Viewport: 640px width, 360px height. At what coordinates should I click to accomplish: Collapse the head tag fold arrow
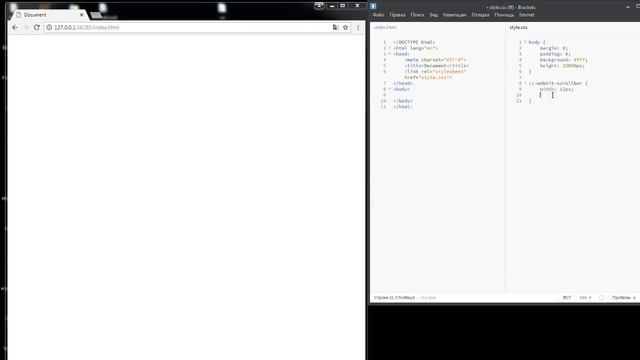pyautogui.click(x=389, y=54)
